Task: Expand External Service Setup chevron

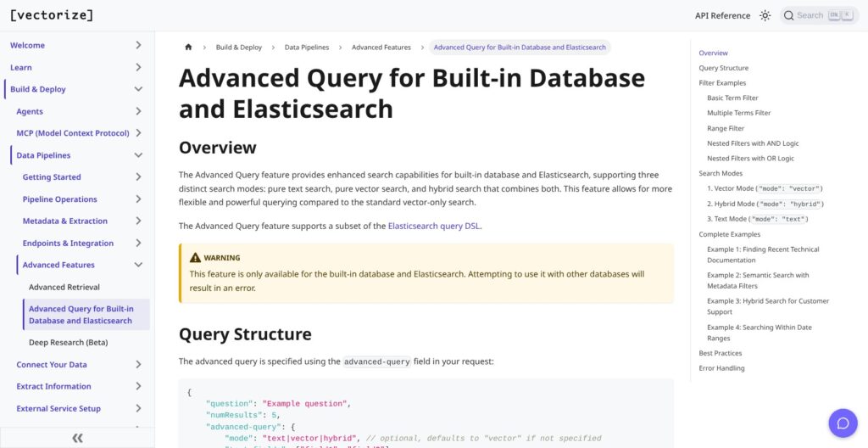Action: (138, 408)
